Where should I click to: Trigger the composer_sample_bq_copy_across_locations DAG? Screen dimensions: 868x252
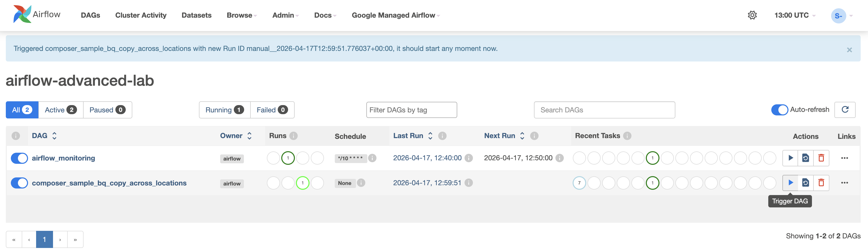pyautogui.click(x=790, y=183)
